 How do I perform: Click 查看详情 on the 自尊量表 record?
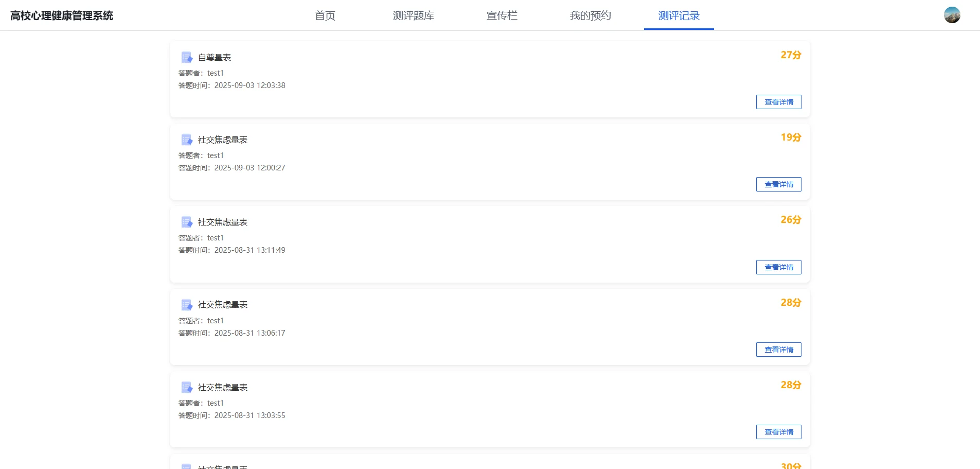(x=778, y=101)
